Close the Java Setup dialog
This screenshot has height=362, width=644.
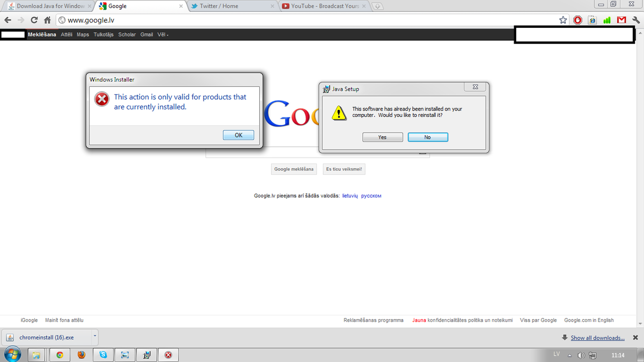(x=475, y=87)
